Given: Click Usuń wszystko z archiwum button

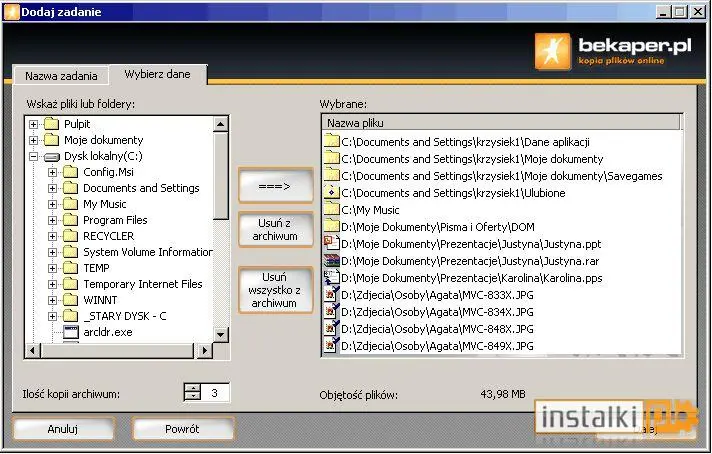Looking at the screenshot, I should tap(275, 290).
